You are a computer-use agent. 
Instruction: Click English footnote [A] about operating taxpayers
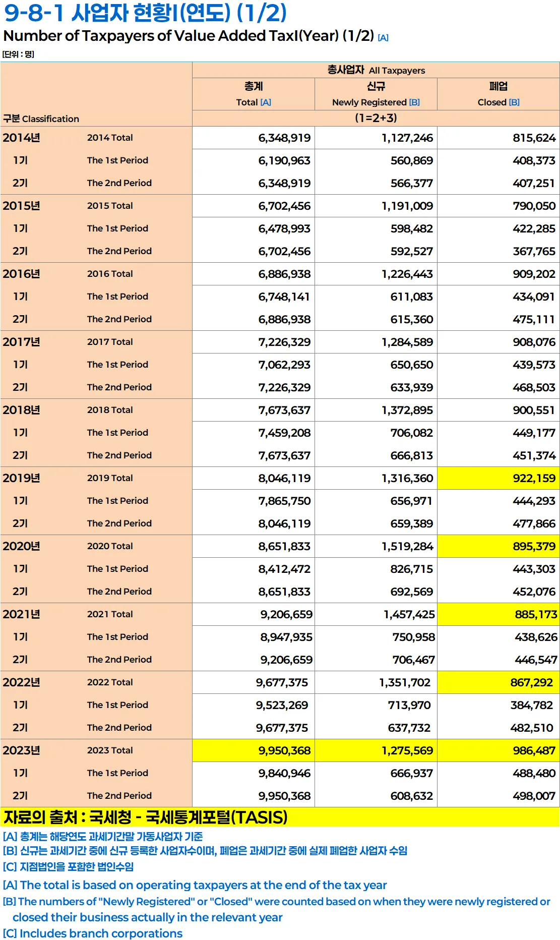(x=195, y=885)
